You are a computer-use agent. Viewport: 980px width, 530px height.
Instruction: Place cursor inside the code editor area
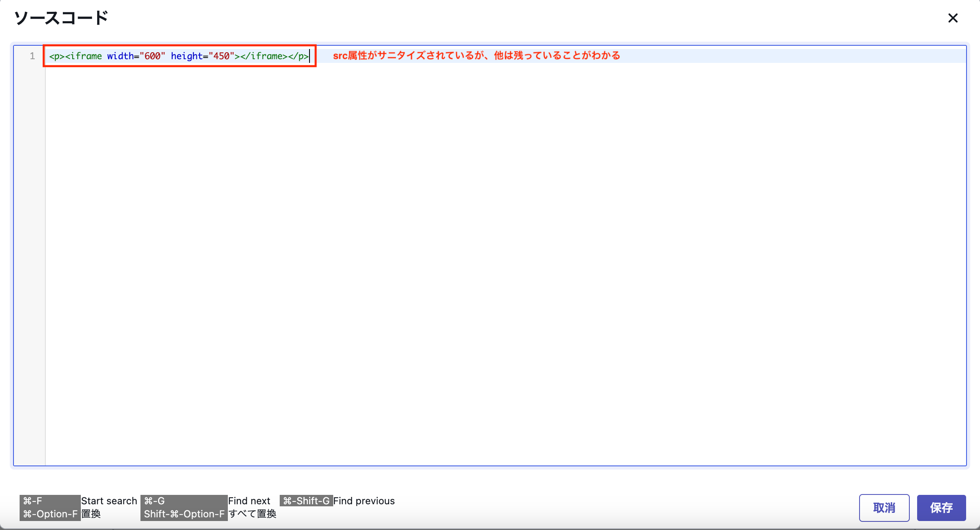point(490,245)
